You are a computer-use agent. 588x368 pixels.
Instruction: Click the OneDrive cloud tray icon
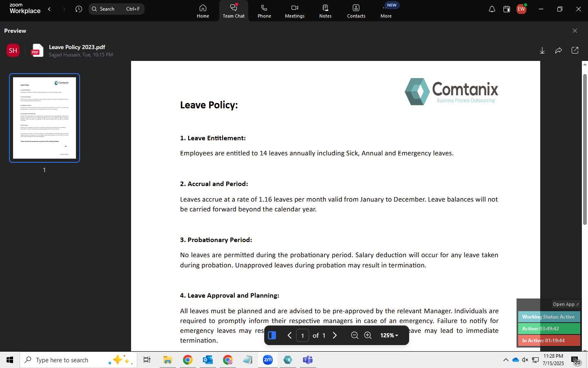coord(515,360)
